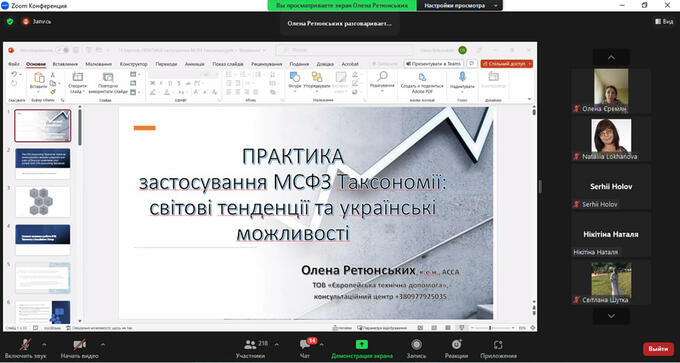Select slide 3 hexagons thumbnail

coord(42,201)
